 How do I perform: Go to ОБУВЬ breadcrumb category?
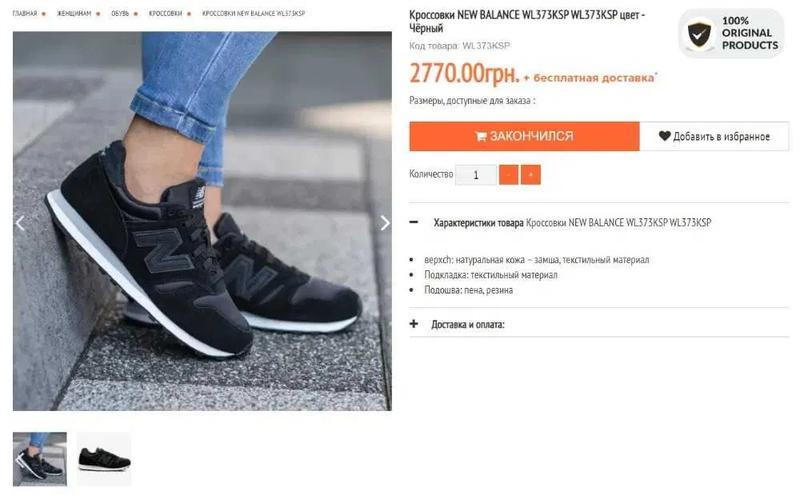click(x=120, y=13)
